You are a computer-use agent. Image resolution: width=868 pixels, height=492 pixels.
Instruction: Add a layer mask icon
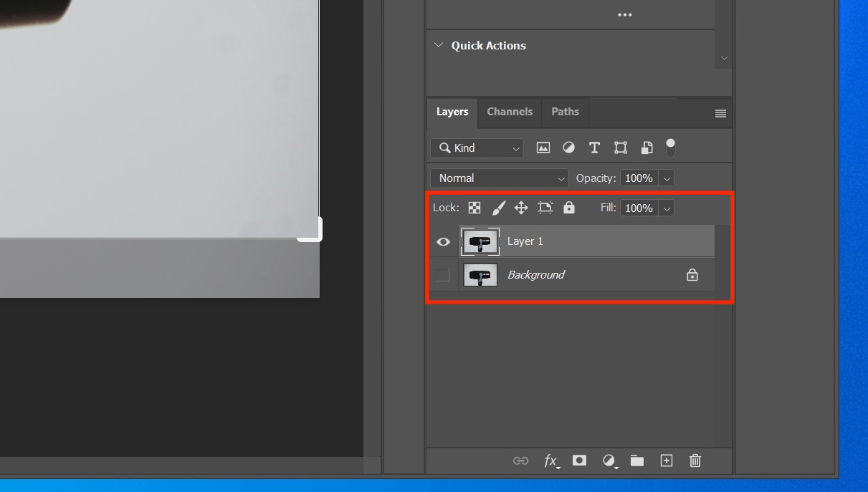click(579, 460)
